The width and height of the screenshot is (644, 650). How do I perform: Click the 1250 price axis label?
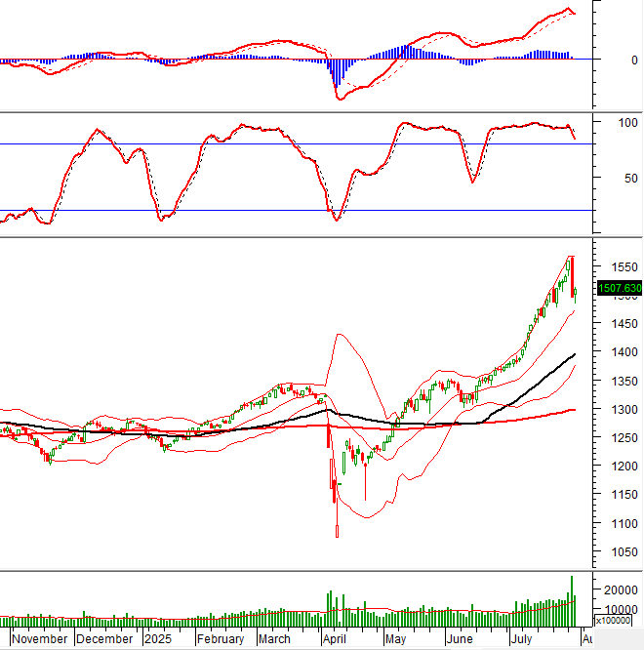(x=624, y=438)
